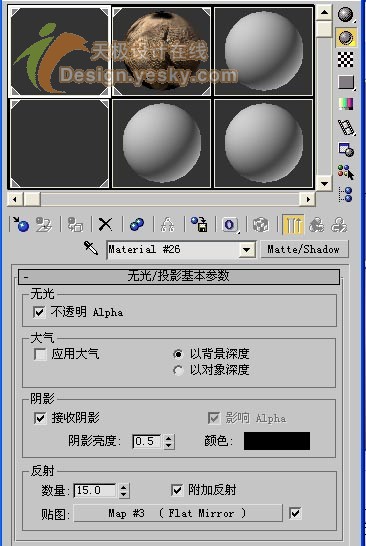Select the 以对象深度 radio button
Screen dimensions: 366x546
[x=178, y=370]
